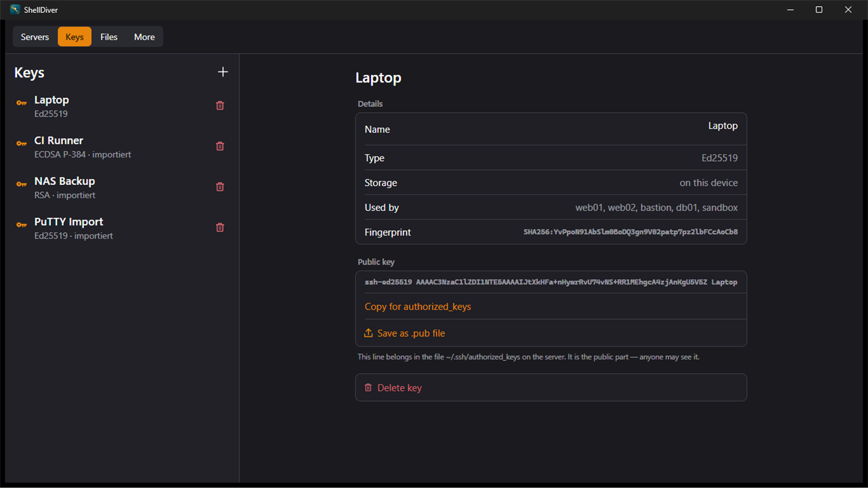Click the key icon beside Laptop
This screenshot has width=868, height=488.
coord(22,103)
